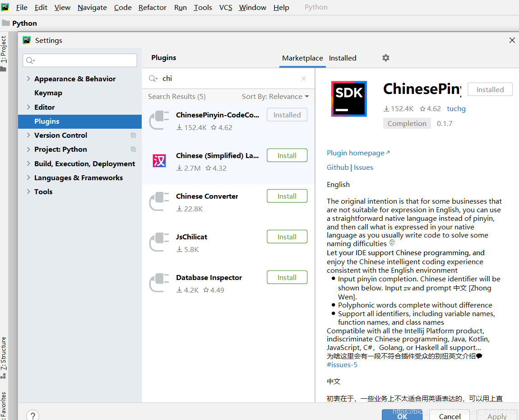Open the Favorites tool window stripe
Image resolution: width=519 pixels, height=420 pixels.
3,406
